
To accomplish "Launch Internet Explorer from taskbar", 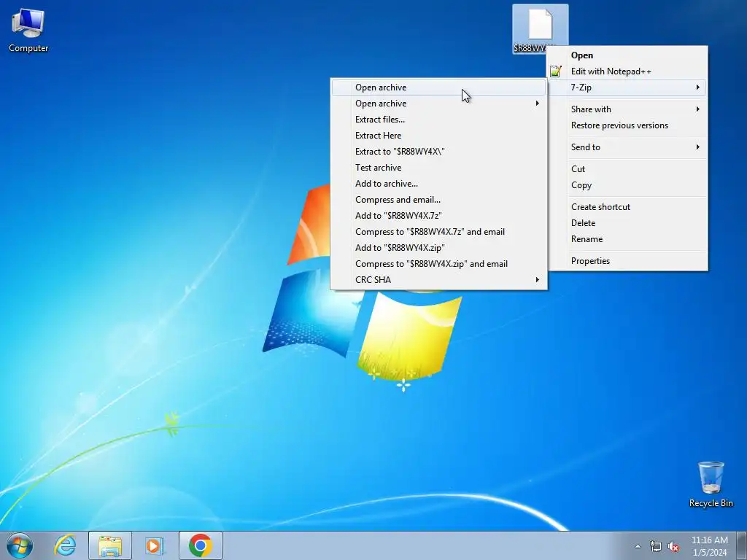I will (65, 545).
